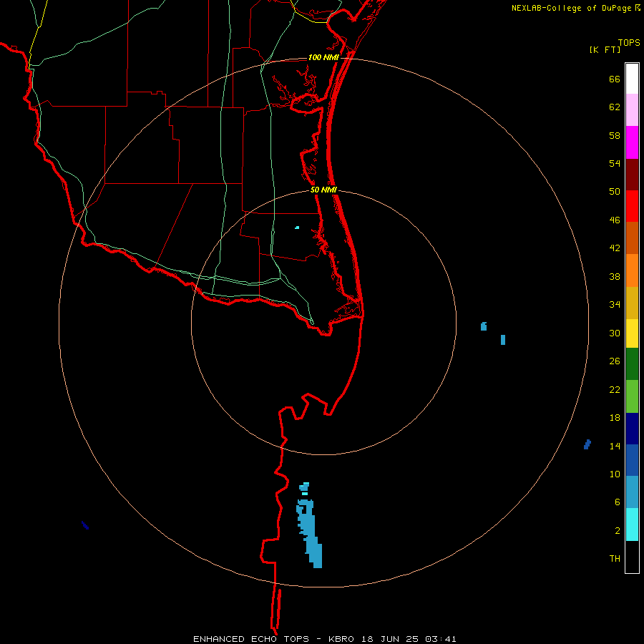Image resolution: width=644 pixels, height=644 pixels.
Task: Click the "10" legend label
Action: (x=615, y=474)
